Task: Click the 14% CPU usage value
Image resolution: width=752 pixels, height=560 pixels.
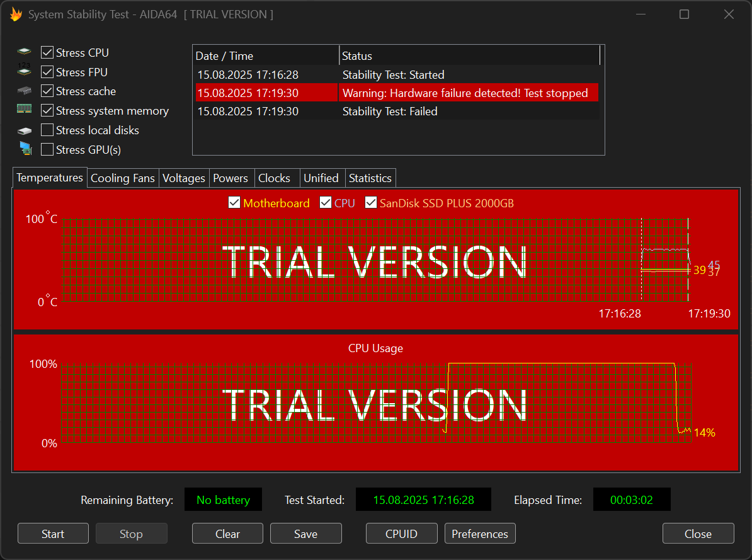Action: click(x=705, y=432)
